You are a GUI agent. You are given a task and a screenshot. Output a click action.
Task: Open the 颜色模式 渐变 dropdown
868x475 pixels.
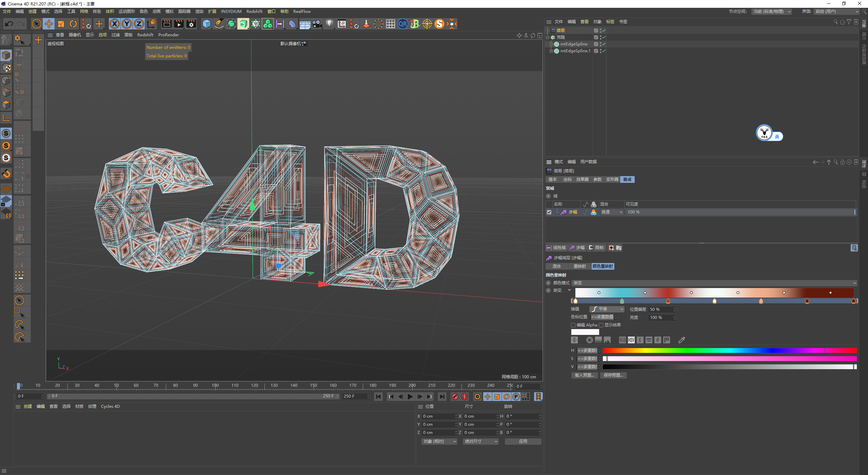[x=714, y=283]
